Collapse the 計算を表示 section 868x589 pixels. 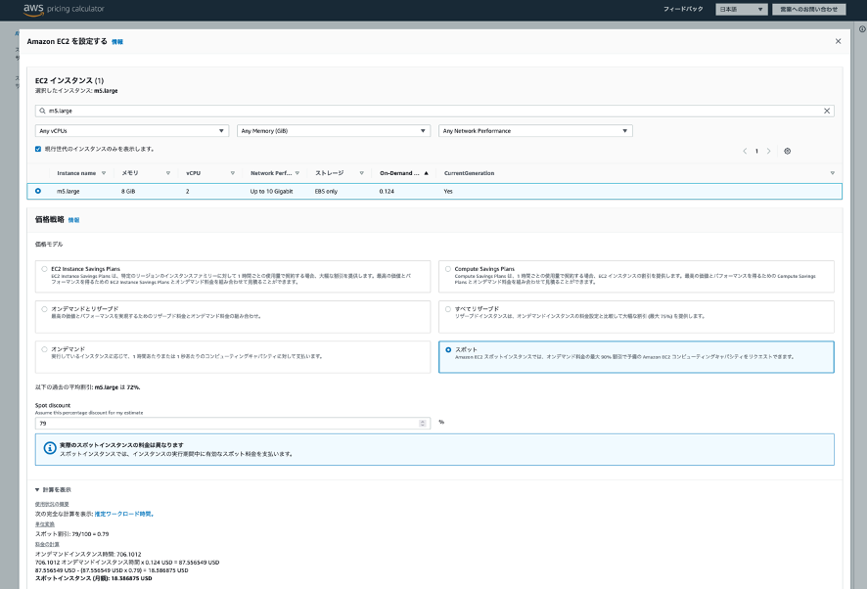[53, 490]
